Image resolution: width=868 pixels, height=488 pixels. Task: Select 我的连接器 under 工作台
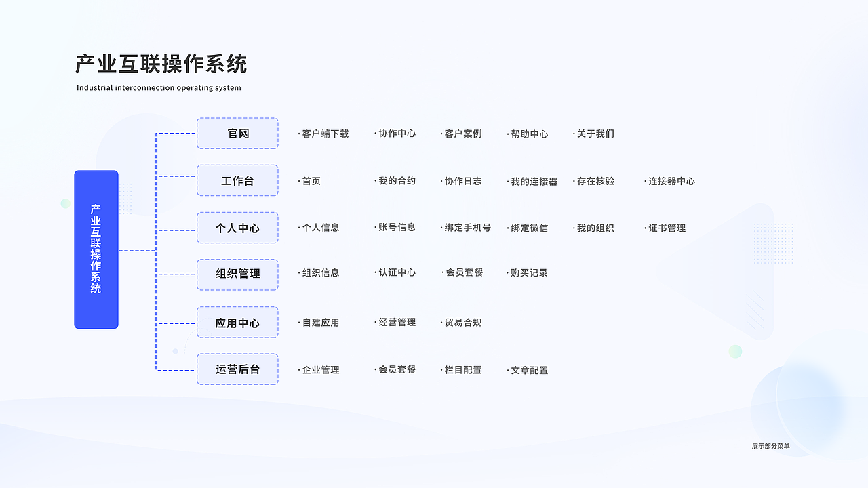pos(532,181)
